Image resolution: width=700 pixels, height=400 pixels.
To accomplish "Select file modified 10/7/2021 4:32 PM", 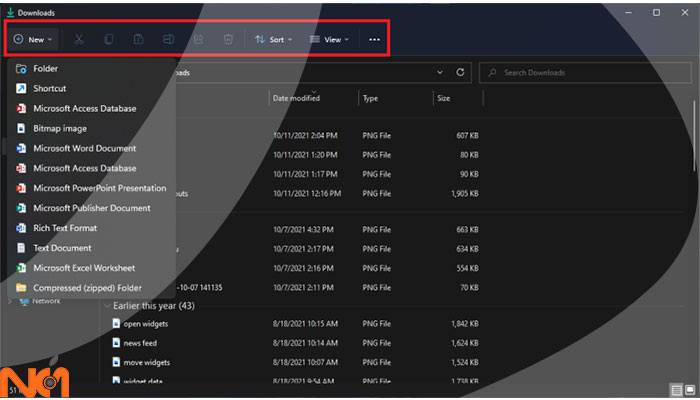I will pyautogui.click(x=303, y=229).
